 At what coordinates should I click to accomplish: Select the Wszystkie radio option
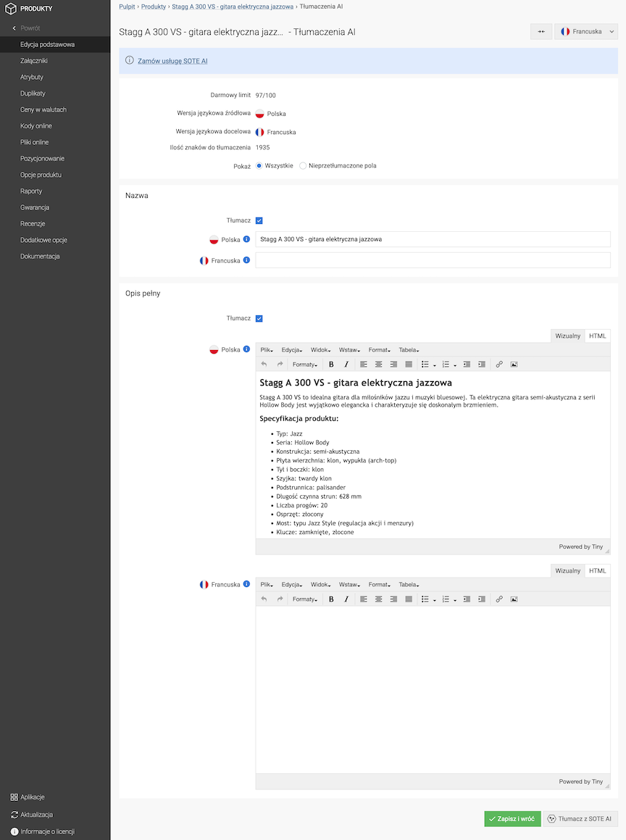(259, 165)
